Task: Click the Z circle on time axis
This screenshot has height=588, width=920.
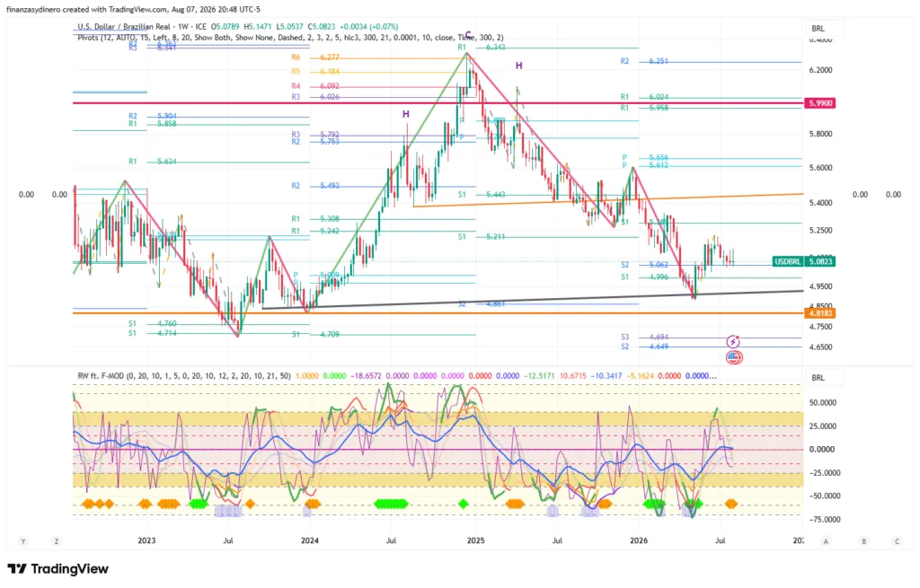Action: point(57,541)
